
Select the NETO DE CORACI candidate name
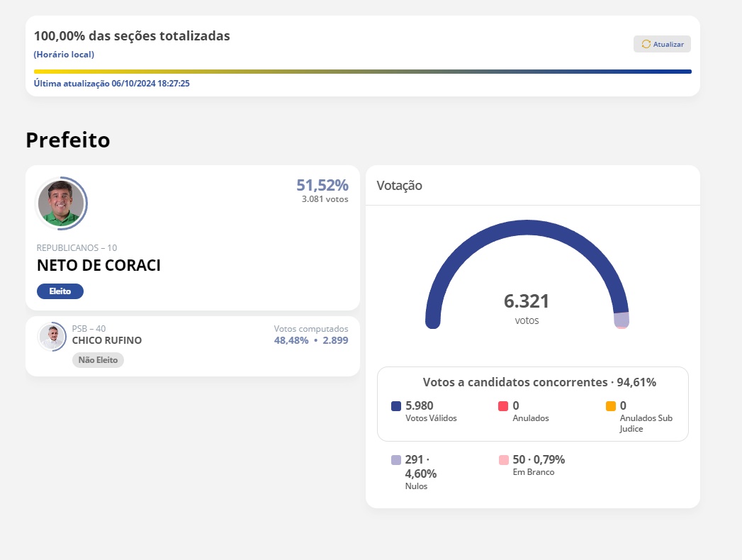tap(99, 266)
